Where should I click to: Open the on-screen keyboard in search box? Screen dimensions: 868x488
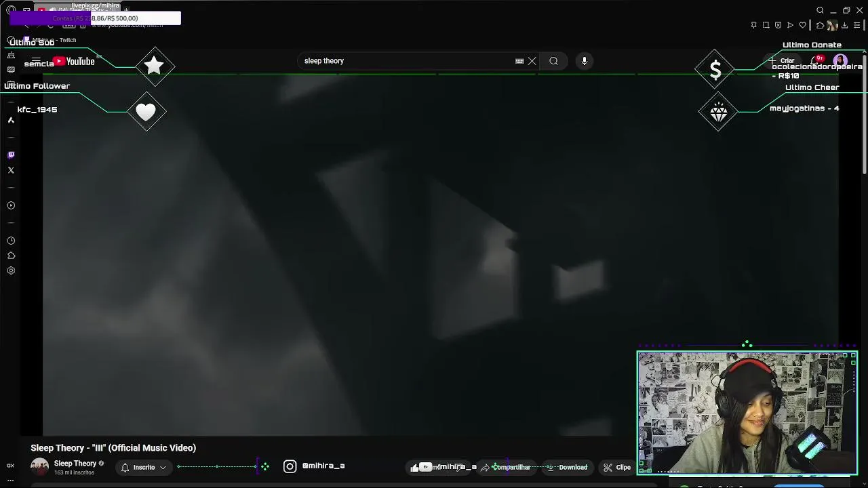point(519,61)
